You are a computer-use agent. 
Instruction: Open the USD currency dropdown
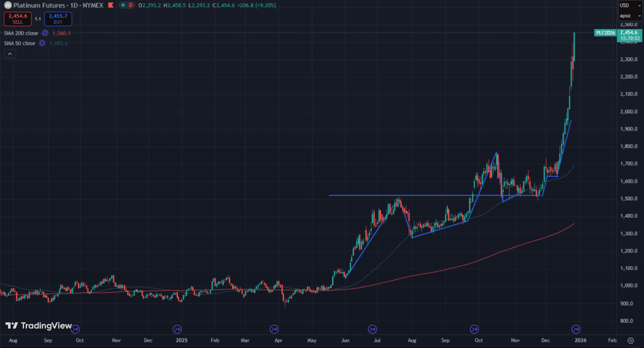click(625, 5)
